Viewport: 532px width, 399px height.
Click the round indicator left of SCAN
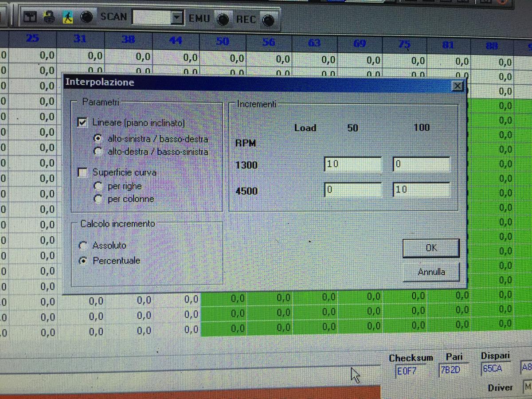coord(86,17)
